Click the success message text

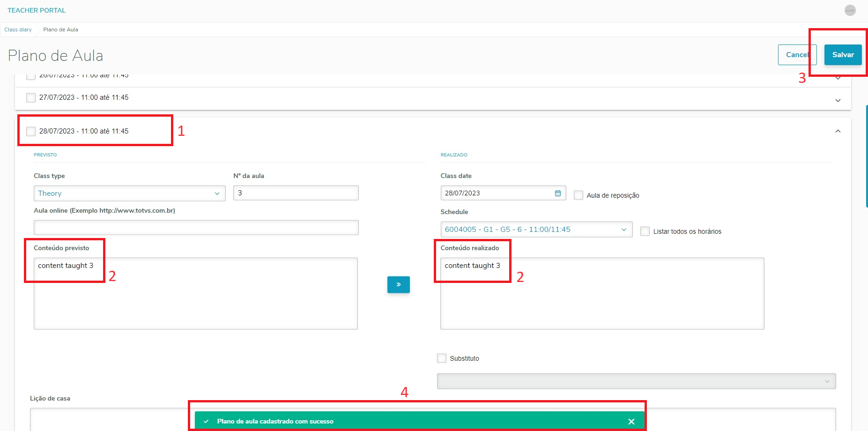point(275,422)
